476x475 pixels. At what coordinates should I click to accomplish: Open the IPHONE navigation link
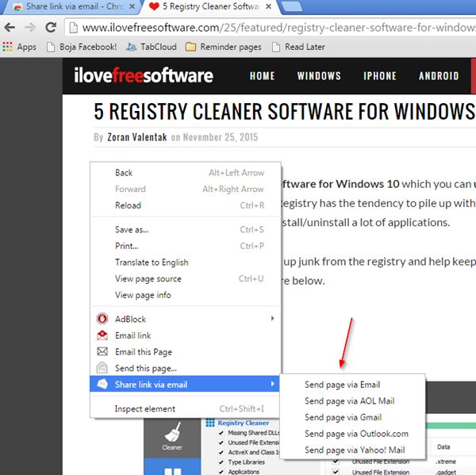coord(380,76)
